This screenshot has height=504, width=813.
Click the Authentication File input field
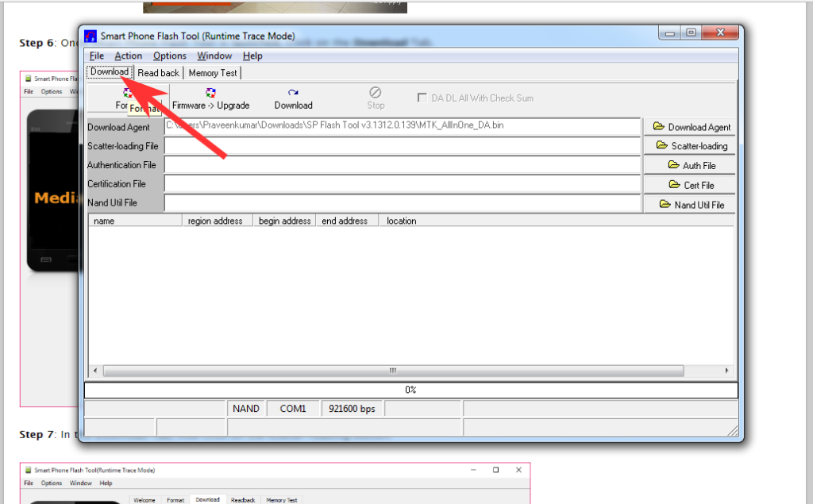pyautogui.click(x=403, y=165)
